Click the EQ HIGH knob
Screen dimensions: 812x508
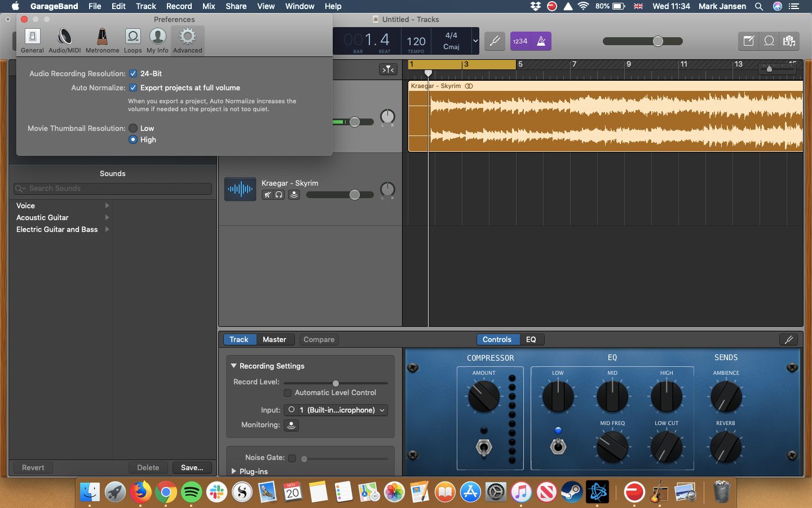pyautogui.click(x=667, y=396)
